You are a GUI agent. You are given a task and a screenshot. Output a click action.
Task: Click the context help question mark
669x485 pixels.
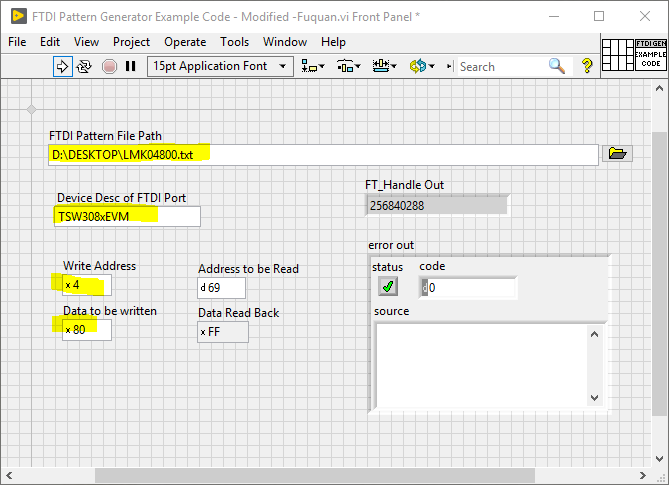point(587,66)
